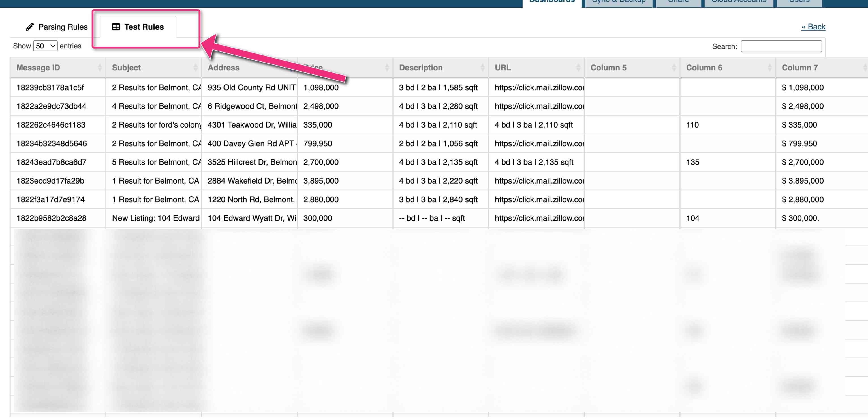The height and width of the screenshot is (420, 868).
Task: Click description '2 bd | 2 ba | 1,056 sqft'
Action: tap(438, 144)
